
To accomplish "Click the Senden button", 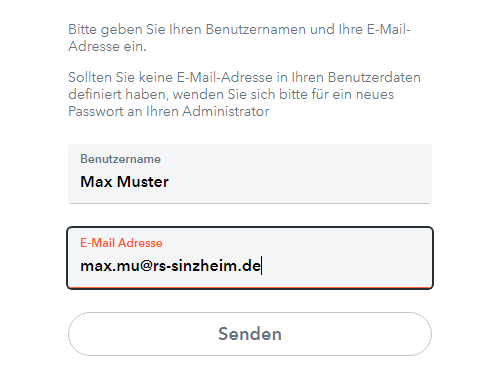I will [x=250, y=334].
